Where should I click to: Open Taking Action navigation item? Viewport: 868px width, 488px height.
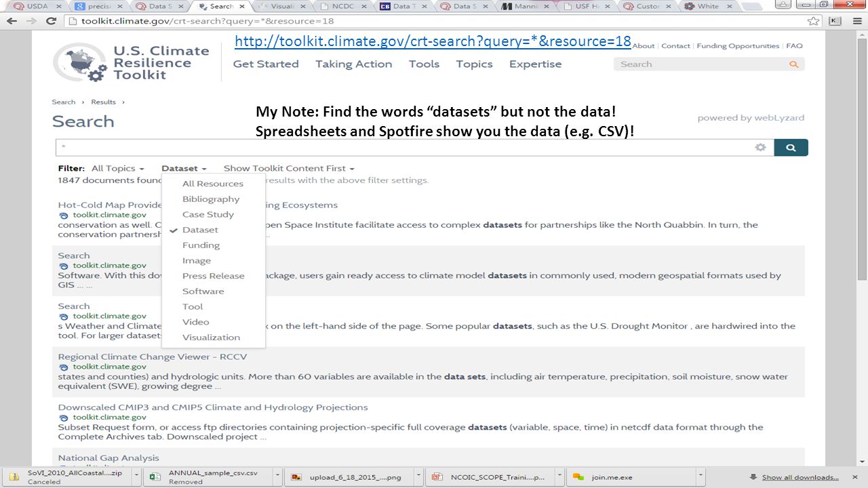pyautogui.click(x=353, y=64)
